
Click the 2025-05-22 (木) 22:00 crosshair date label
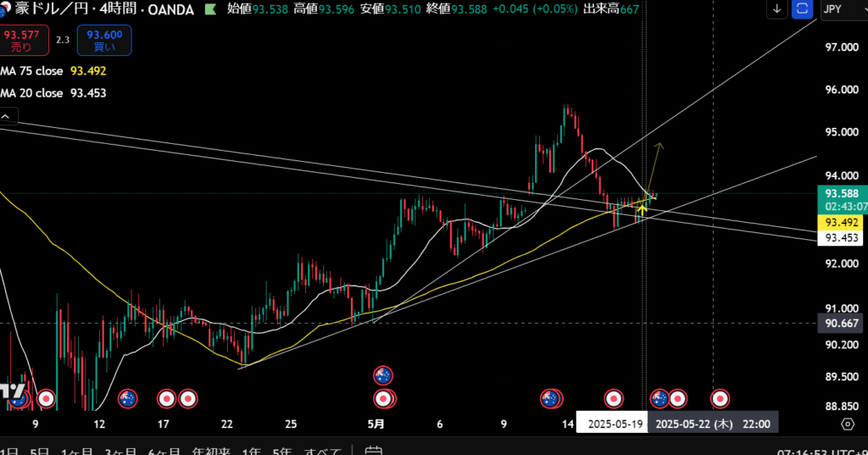[713, 424]
